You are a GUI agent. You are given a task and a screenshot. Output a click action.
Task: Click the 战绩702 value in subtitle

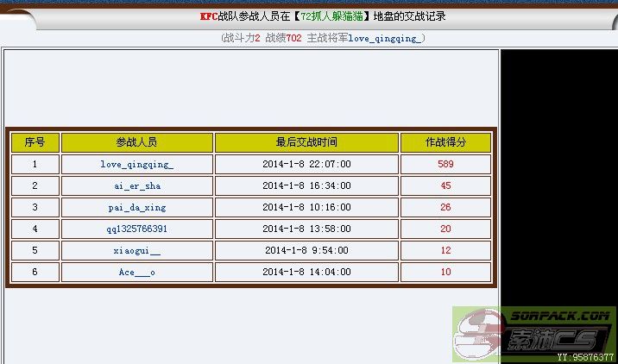click(x=283, y=38)
